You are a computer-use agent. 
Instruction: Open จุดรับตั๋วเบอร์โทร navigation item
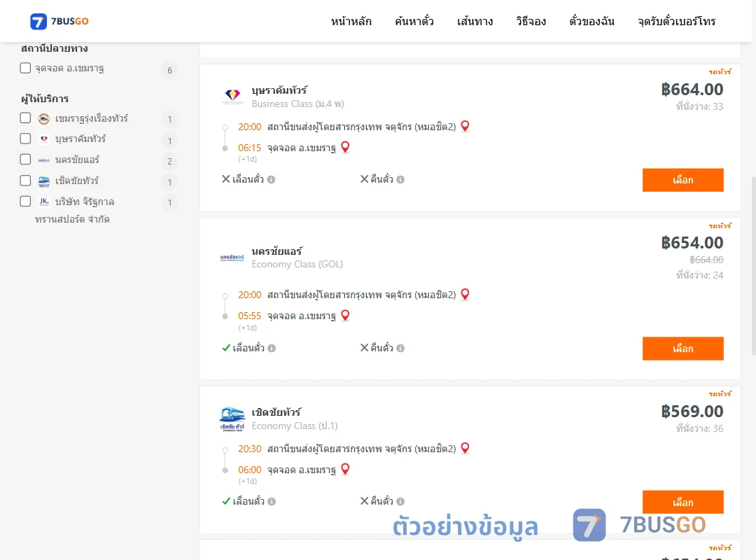676,21
